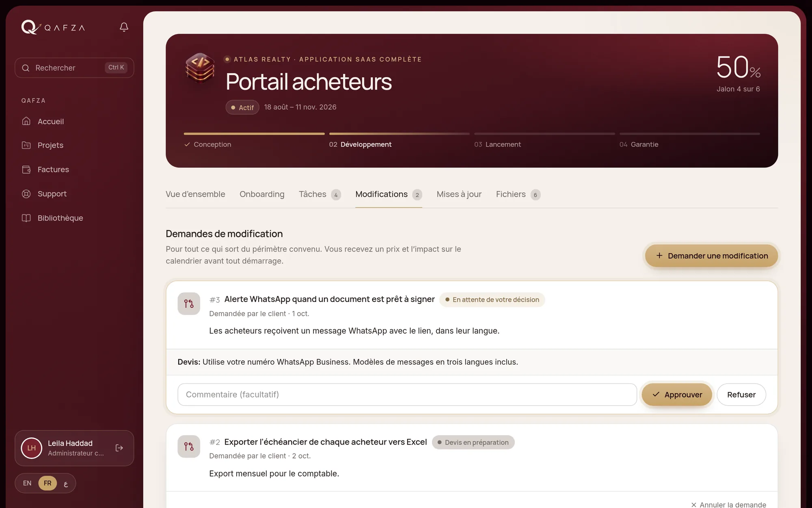
Task: Click the QAFZA logo
Action: (x=53, y=27)
